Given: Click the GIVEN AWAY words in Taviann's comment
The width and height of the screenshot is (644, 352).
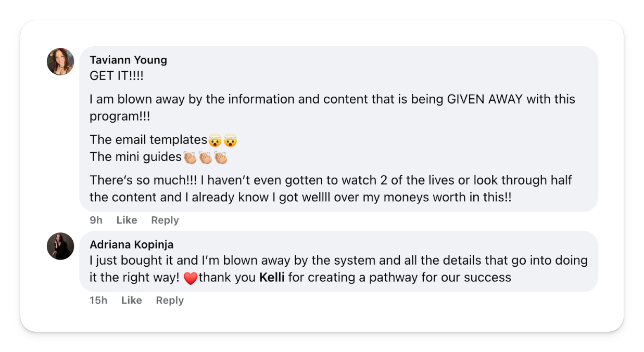Looking at the screenshot, I should [484, 99].
